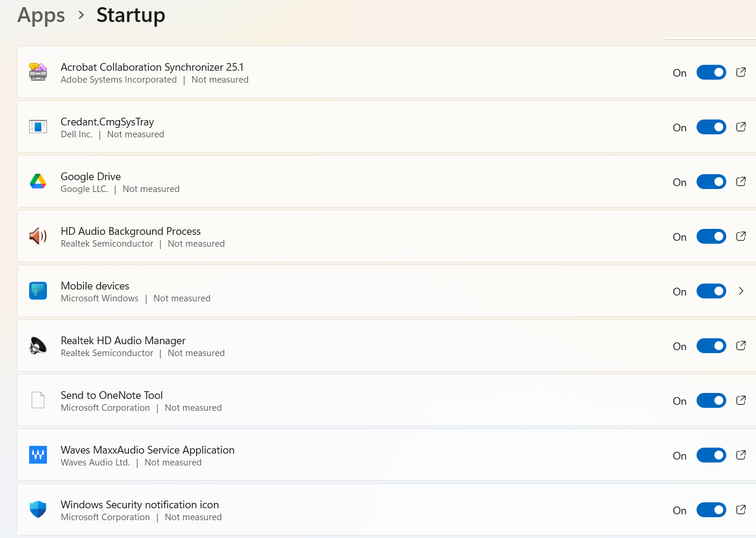The width and height of the screenshot is (756, 538).
Task: Turn off the Credant.CmgSysTray startup toggle
Action: [711, 127]
